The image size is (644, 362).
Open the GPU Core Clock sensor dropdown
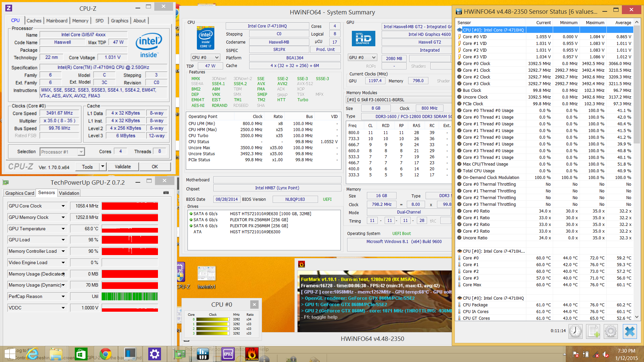click(x=63, y=206)
